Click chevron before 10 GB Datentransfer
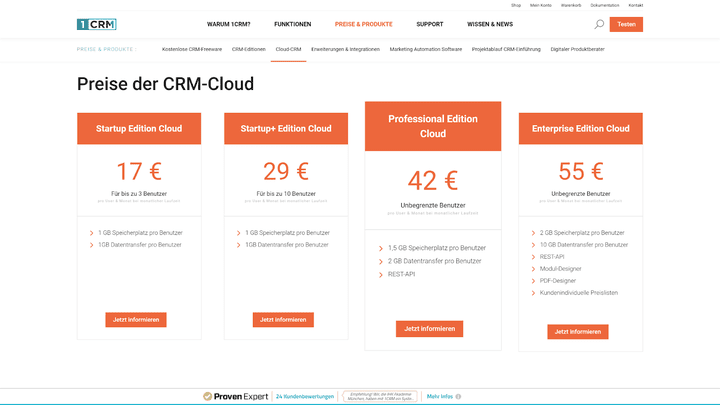The width and height of the screenshot is (720, 405). pyautogui.click(x=533, y=245)
